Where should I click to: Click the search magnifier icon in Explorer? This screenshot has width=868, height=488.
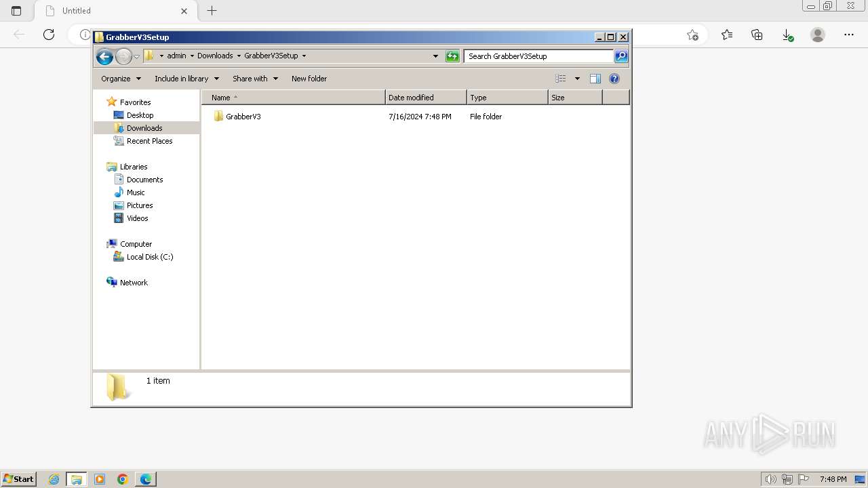[x=621, y=56]
